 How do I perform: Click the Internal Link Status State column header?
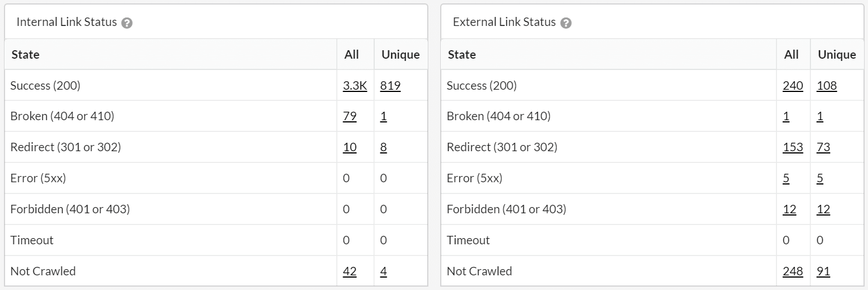click(25, 55)
